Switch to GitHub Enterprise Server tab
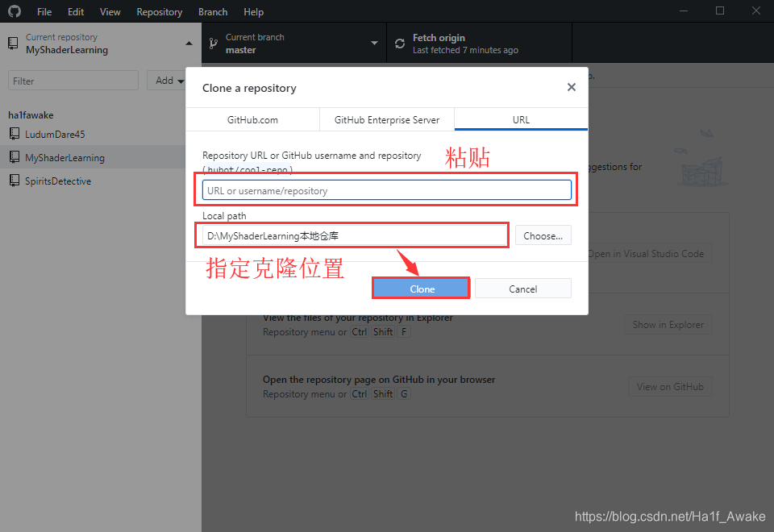Viewport: 774px width, 532px height. click(x=386, y=120)
